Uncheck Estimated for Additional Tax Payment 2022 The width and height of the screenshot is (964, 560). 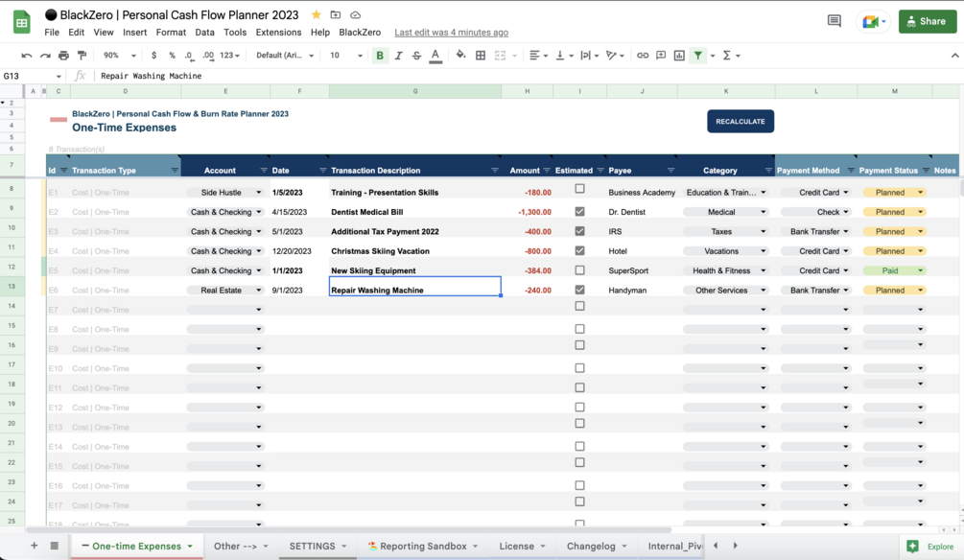point(579,231)
